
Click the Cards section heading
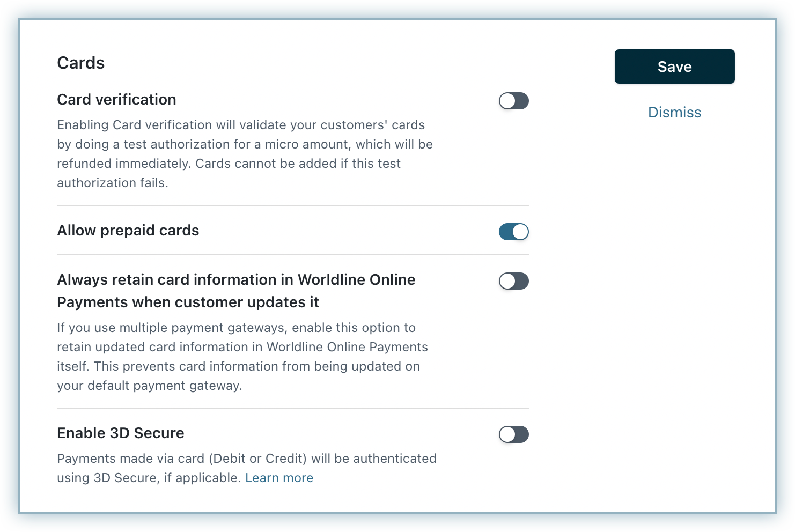81,63
